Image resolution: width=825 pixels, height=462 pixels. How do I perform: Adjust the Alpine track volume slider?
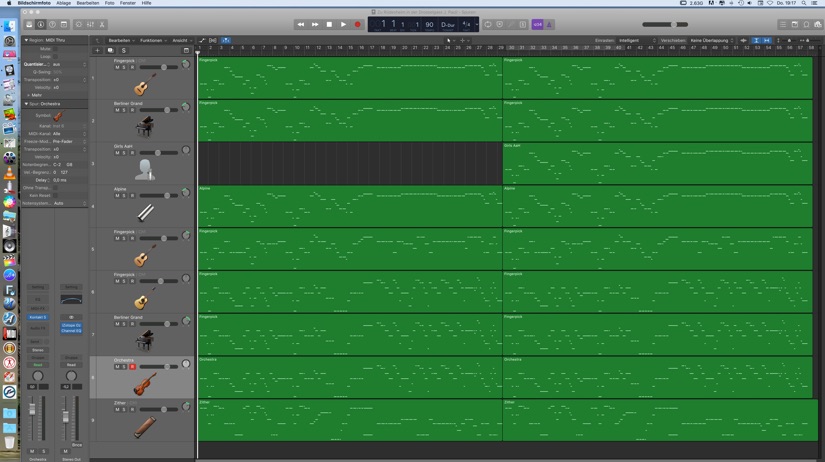(x=158, y=195)
